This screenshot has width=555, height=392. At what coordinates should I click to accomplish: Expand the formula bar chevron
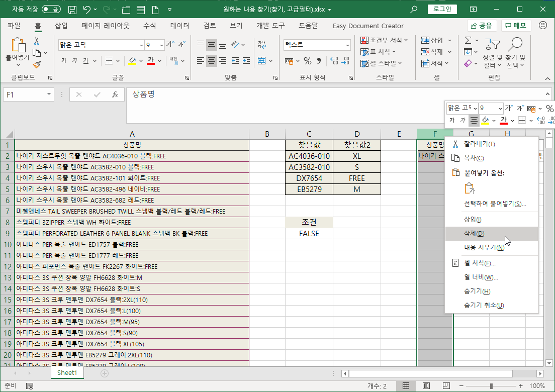pyautogui.click(x=547, y=94)
